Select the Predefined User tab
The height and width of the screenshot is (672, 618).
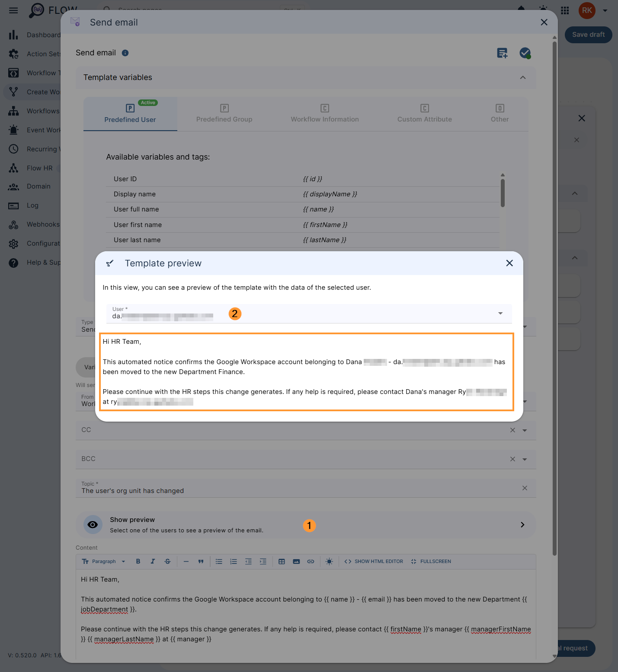pos(130,114)
